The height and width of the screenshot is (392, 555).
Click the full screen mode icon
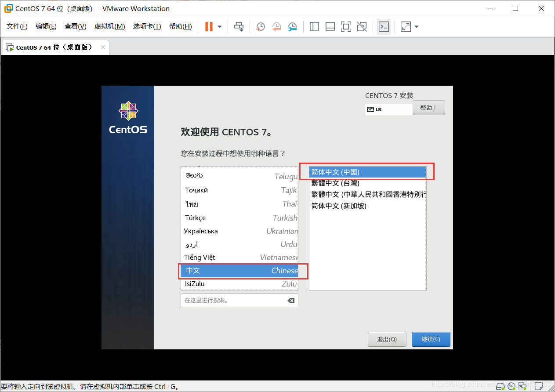click(x=346, y=27)
